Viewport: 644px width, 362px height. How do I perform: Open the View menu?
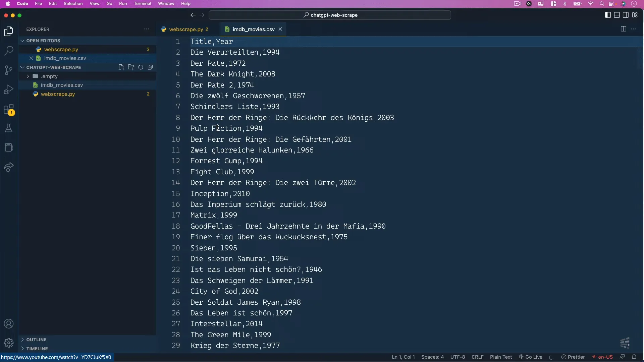tap(95, 4)
